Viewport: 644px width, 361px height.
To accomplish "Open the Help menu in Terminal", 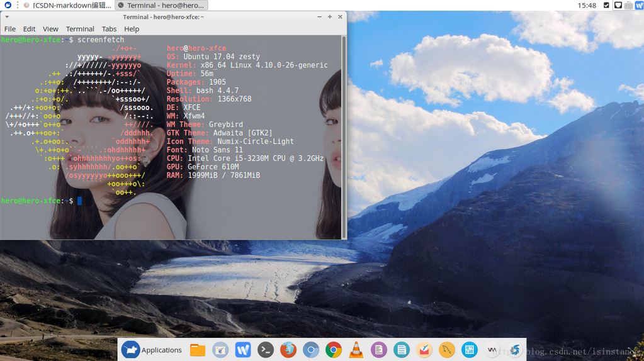I will pos(132,29).
